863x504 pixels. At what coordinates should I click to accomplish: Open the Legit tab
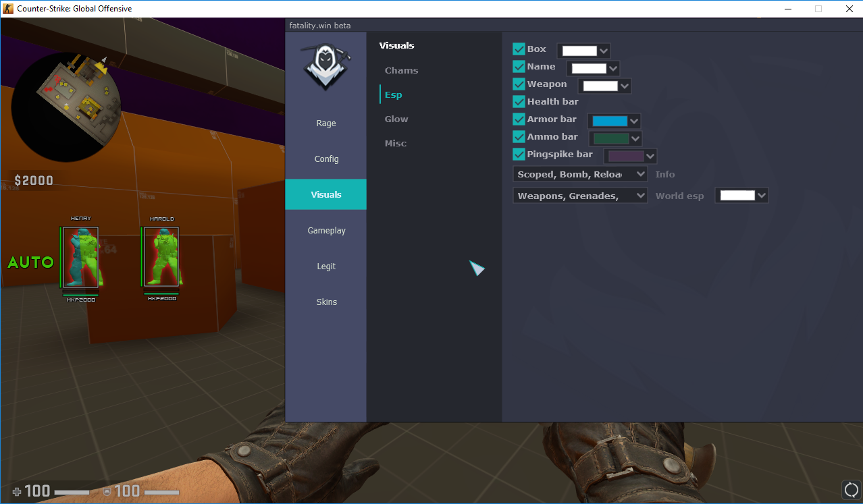point(326,267)
